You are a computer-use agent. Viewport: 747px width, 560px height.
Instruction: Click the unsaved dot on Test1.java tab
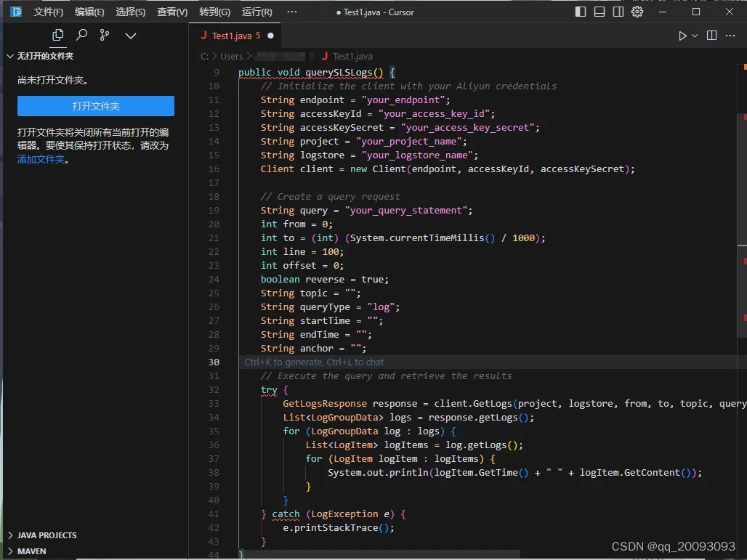pos(270,36)
